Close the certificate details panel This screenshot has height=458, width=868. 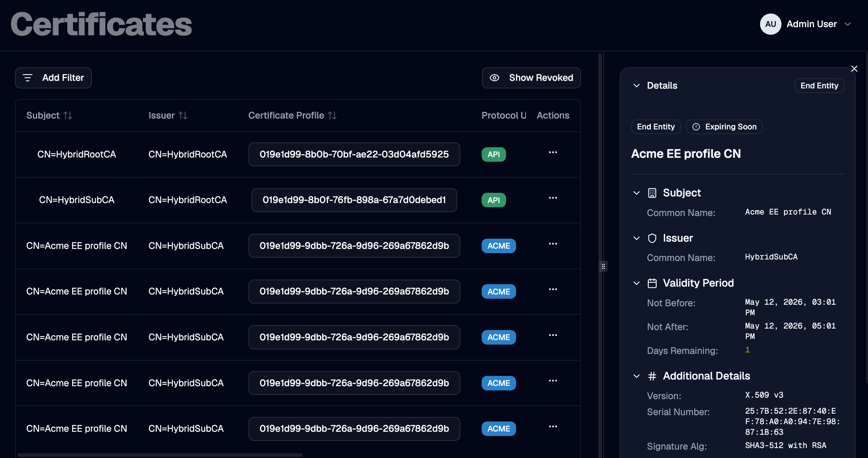click(854, 69)
